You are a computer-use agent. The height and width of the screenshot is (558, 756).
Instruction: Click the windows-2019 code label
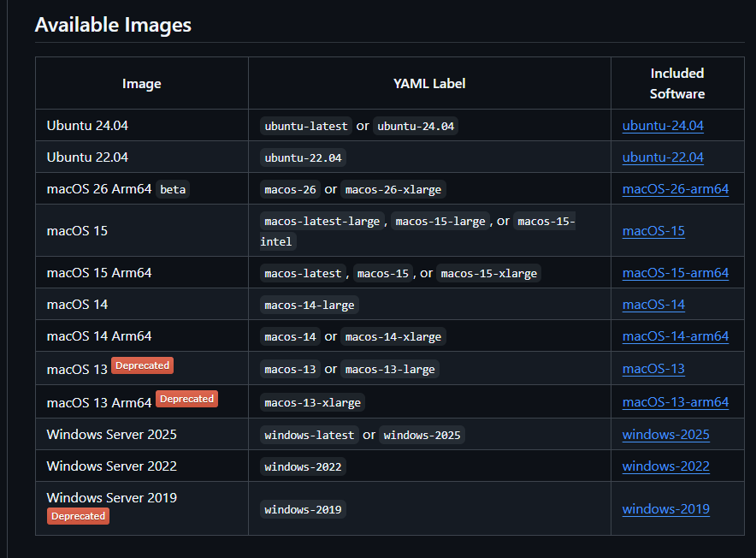[303, 509]
